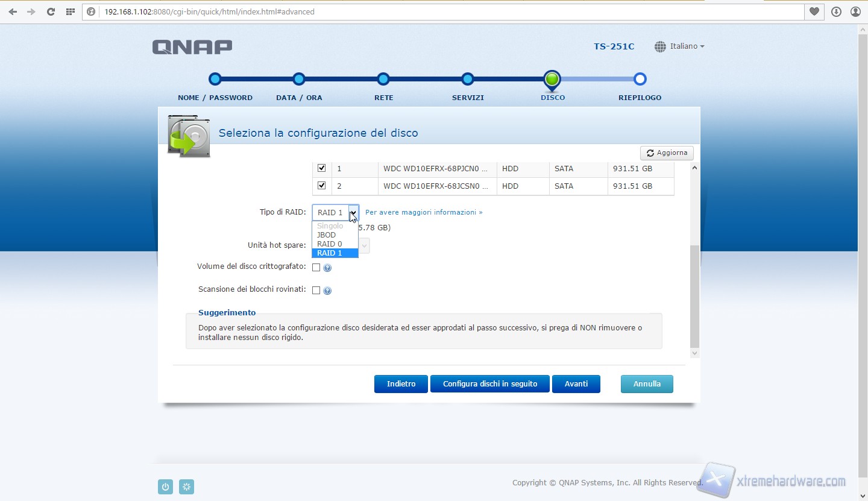Open Per avere maggiori informazioni link
The width and height of the screenshot is (868, 501).
click(423, 212)
